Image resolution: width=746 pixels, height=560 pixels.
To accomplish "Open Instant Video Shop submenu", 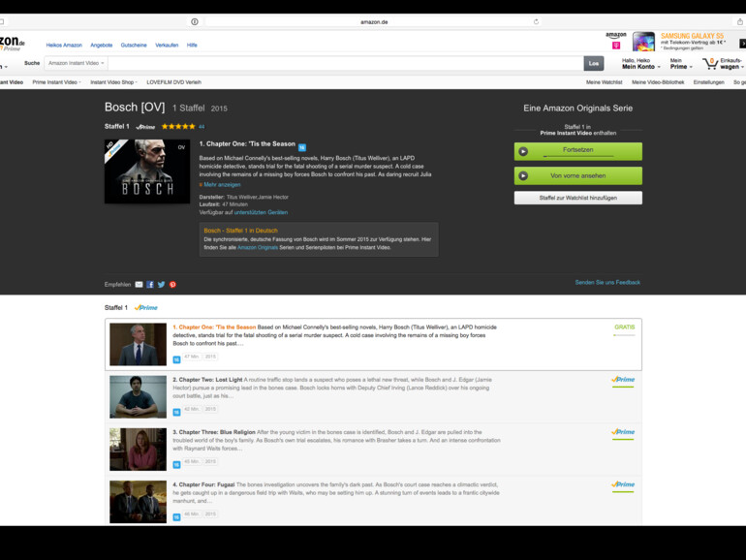I will [113, 82].
